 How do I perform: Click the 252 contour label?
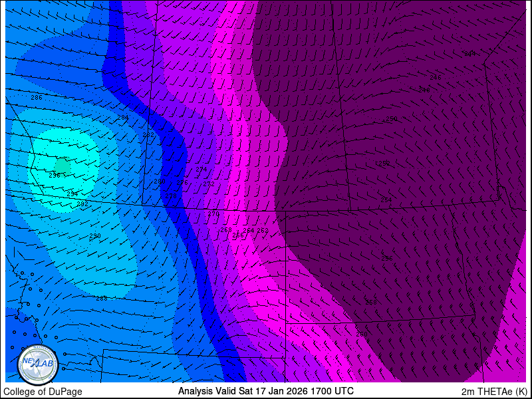[x=384, y=164]
